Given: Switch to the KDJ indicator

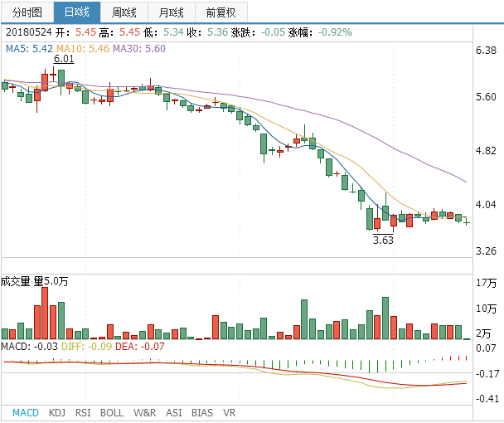Looking at the screenshot, I should (x=57, y=413).
